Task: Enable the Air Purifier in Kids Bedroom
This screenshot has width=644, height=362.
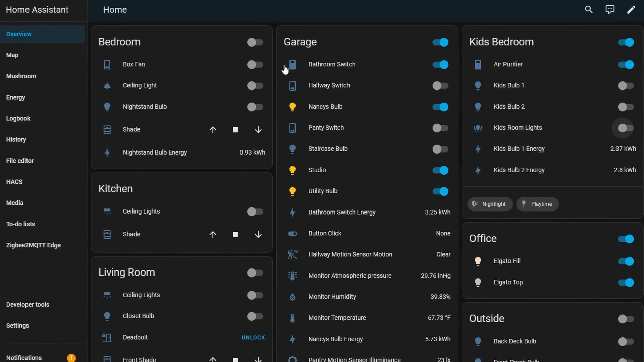Action: [x=626, y=64]
